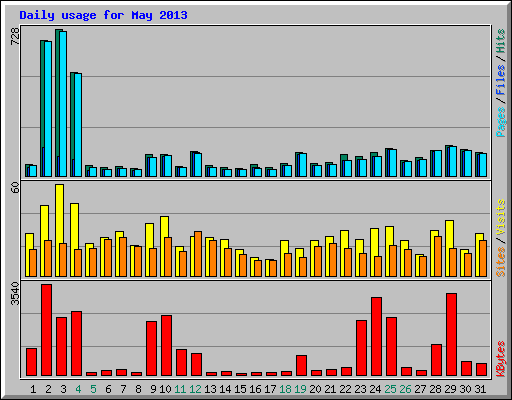This screenshot has height=400, width=512.
Task: Click day label '29' on the axis
Action: click(x=450, y=389)
